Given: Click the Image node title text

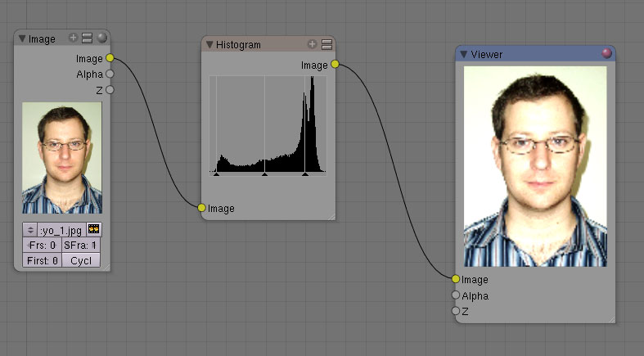Looking at the screenshot, I should click(42, 39).
